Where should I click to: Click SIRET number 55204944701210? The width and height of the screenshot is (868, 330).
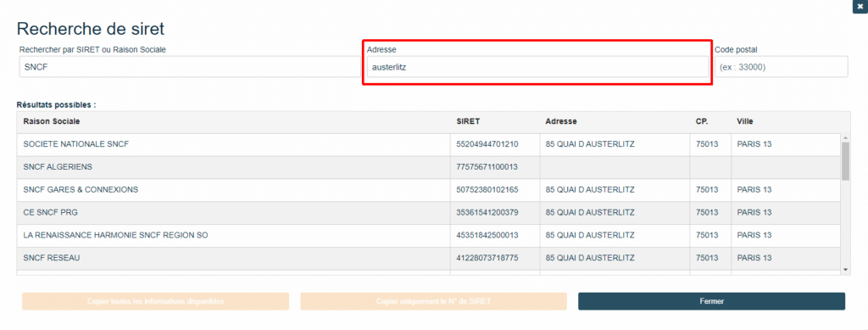487,144
